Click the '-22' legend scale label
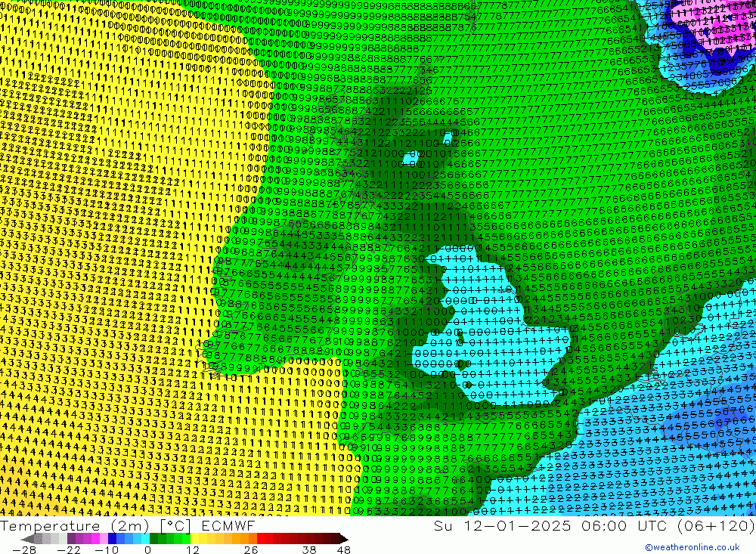 coord(69,550)
